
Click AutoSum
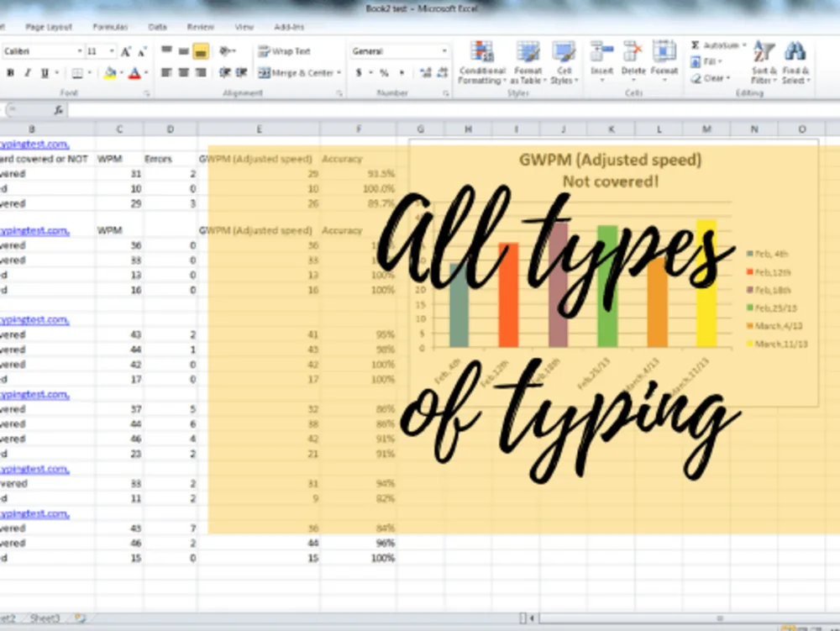coord(717,45)
